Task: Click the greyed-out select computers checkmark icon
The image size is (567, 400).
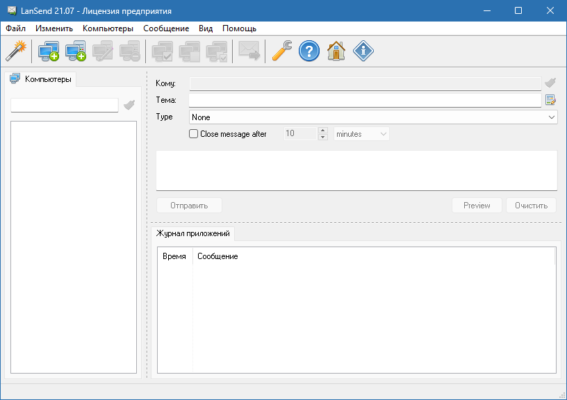Action: pyautogui.click(x=162, y=51)
